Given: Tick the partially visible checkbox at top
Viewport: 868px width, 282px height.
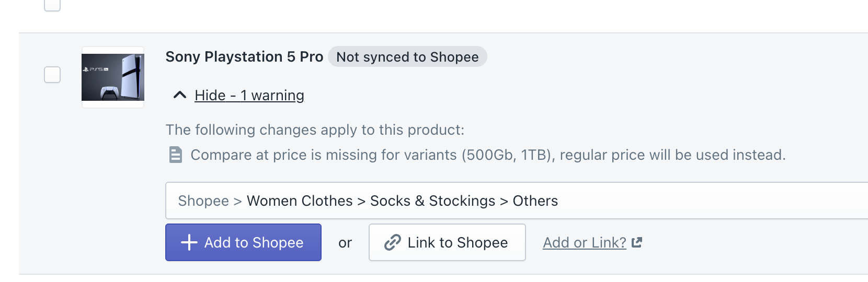Looking at the screenshot, I should pos(52,5).
